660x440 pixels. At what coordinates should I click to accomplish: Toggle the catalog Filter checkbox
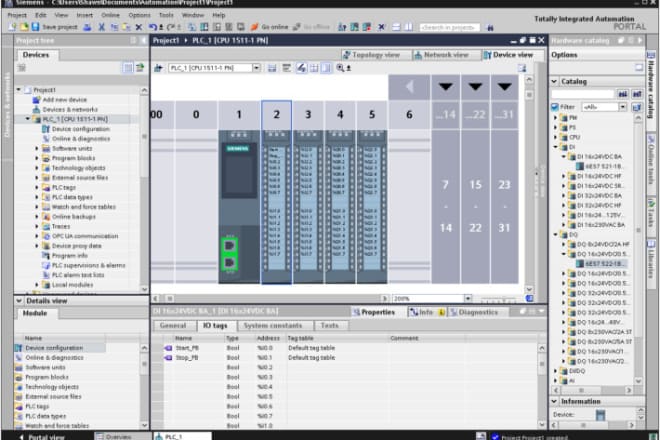click(555, 107)
